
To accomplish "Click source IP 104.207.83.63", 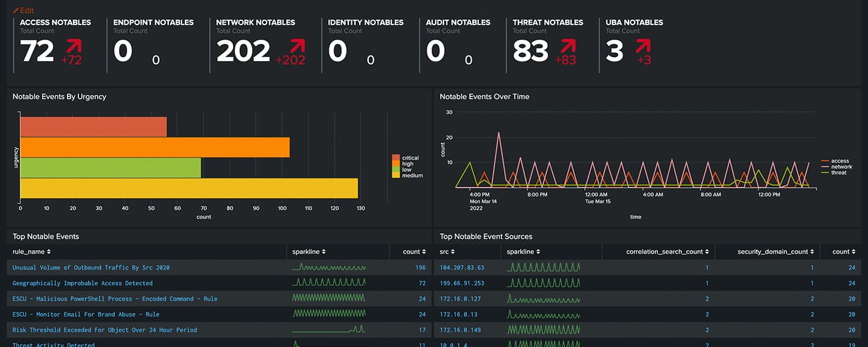I will tap(462, 267).
